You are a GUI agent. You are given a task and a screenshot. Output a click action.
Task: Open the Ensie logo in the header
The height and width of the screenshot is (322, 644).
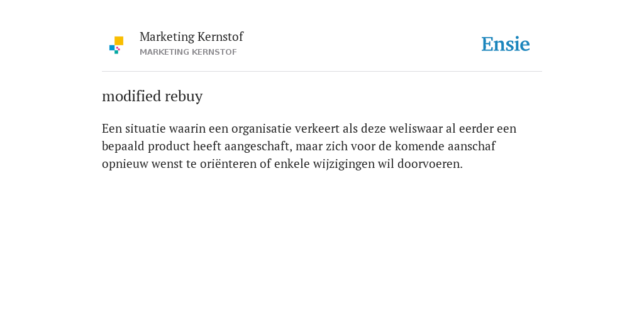click(506, 45)
